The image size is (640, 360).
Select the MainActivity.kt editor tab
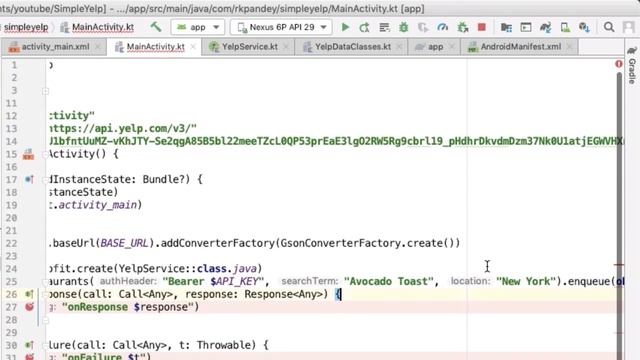[x=156, y=47]
